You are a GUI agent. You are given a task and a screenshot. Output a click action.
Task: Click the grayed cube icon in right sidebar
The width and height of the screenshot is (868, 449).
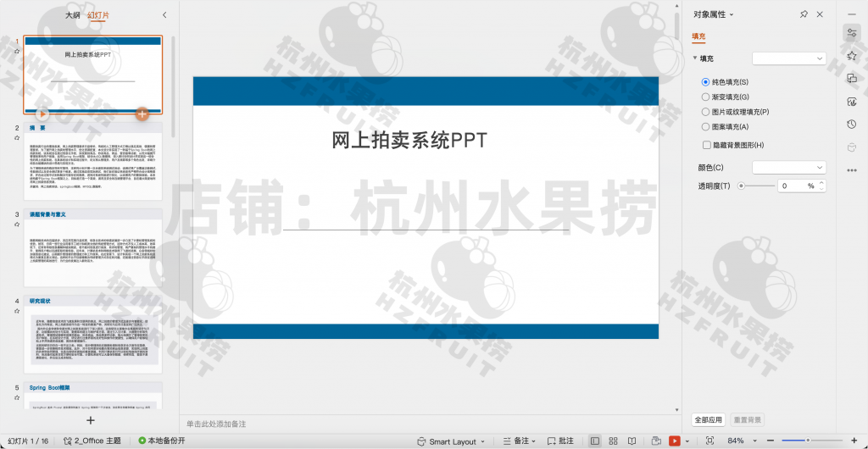click(x=851, y=147)
